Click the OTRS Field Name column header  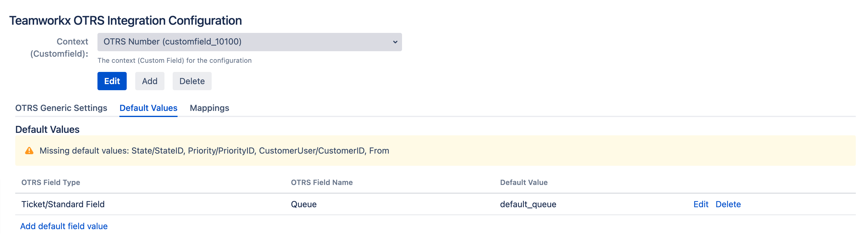click(x=321, y=182)
